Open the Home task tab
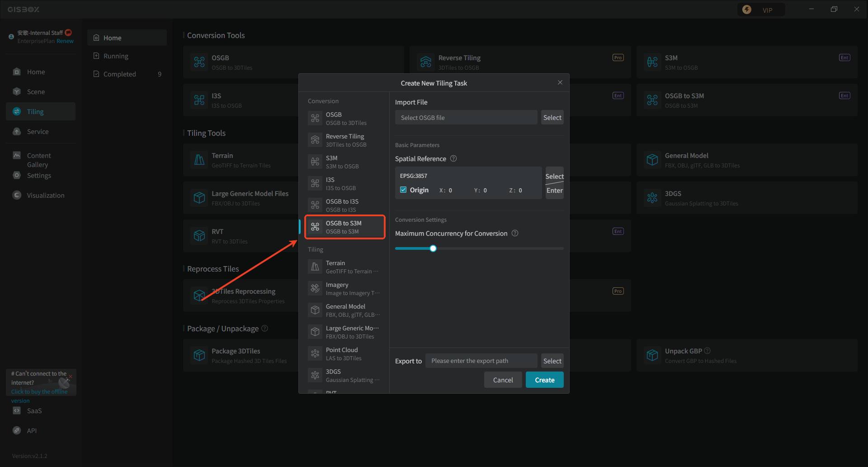868x467 pixels. [x=127, y=38]
